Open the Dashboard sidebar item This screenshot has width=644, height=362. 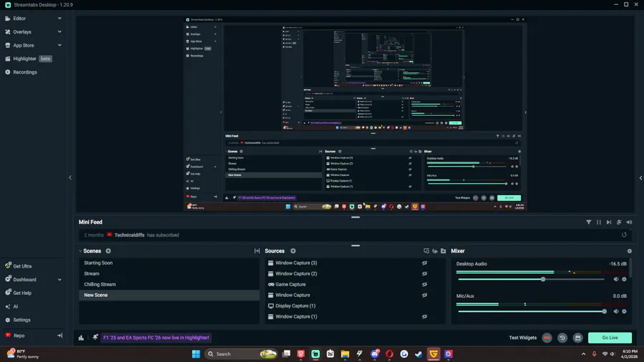24,280
